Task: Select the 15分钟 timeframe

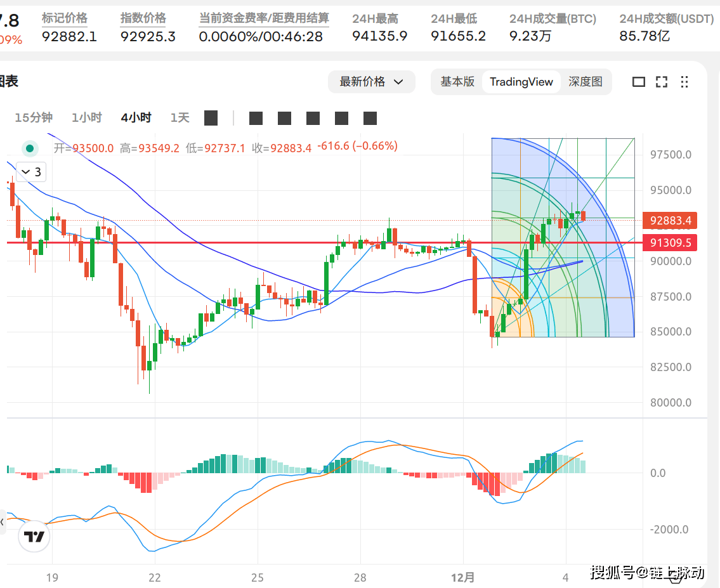Action: [x=33, y=118]
